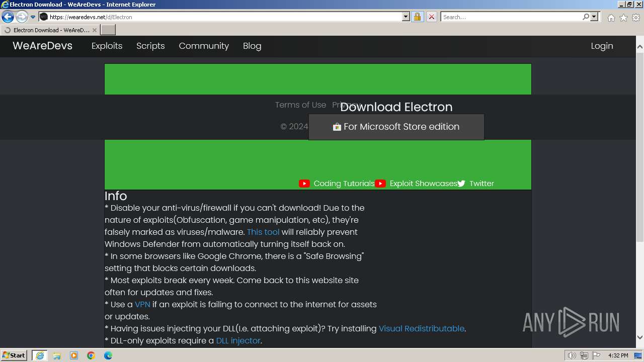Open a new blank tab
The image size is (644, 362).
coord(108,30)
